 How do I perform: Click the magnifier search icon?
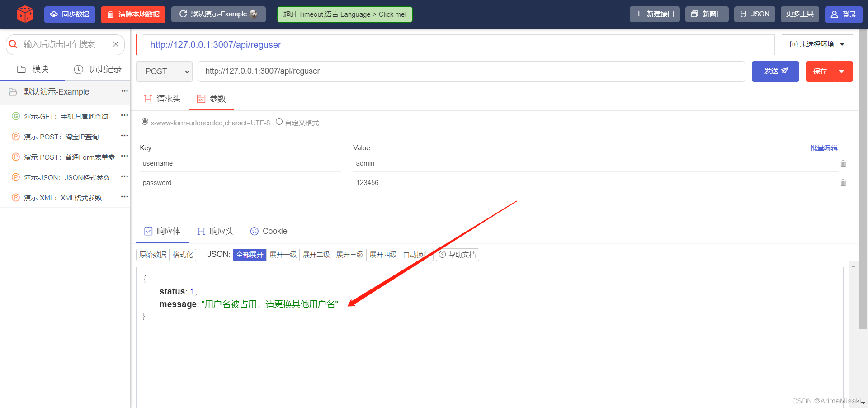click(14, 44)
